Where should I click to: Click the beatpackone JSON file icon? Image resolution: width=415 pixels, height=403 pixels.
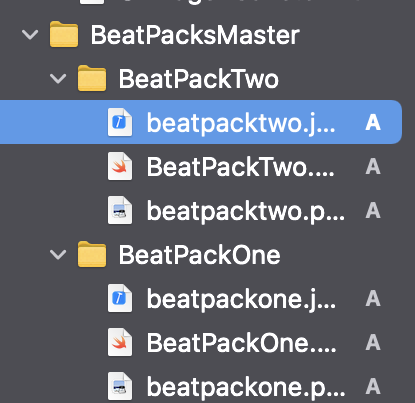click(120, 298)
